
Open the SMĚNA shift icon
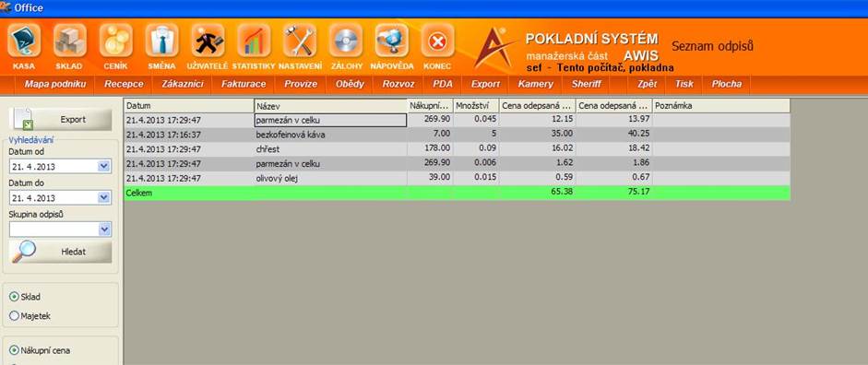click(x=161, y=41)
